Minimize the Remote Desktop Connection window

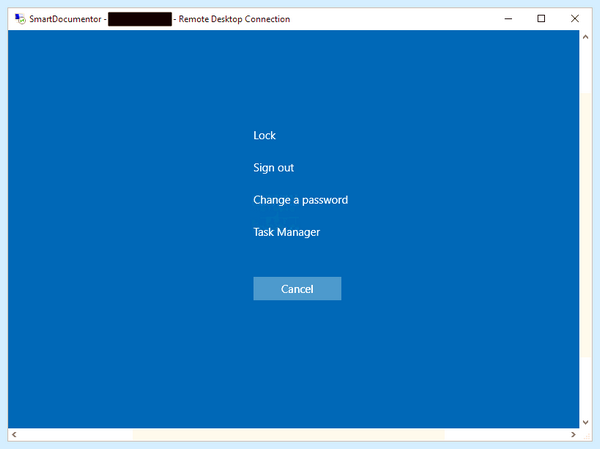508,19
